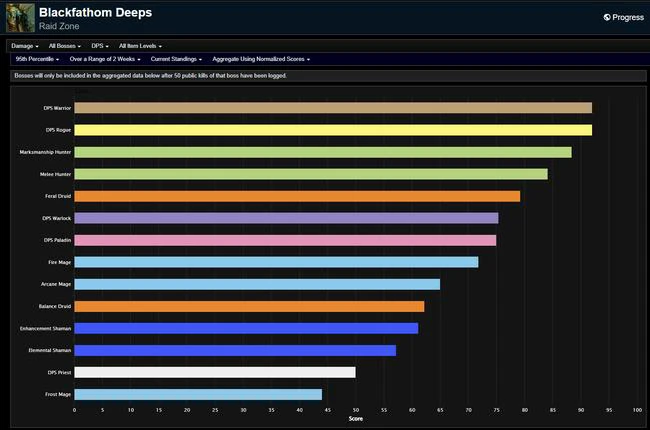Image resolution: width=650 pixels, height=430 pixels.
Task: Click the Enhancement Shaman label
Action: pos(46,328)
